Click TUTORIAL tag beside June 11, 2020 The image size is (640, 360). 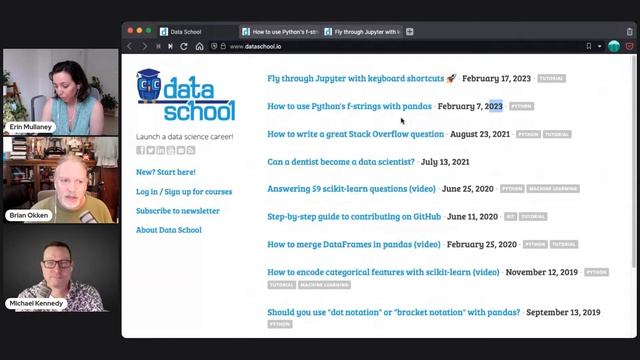point(533,216)
